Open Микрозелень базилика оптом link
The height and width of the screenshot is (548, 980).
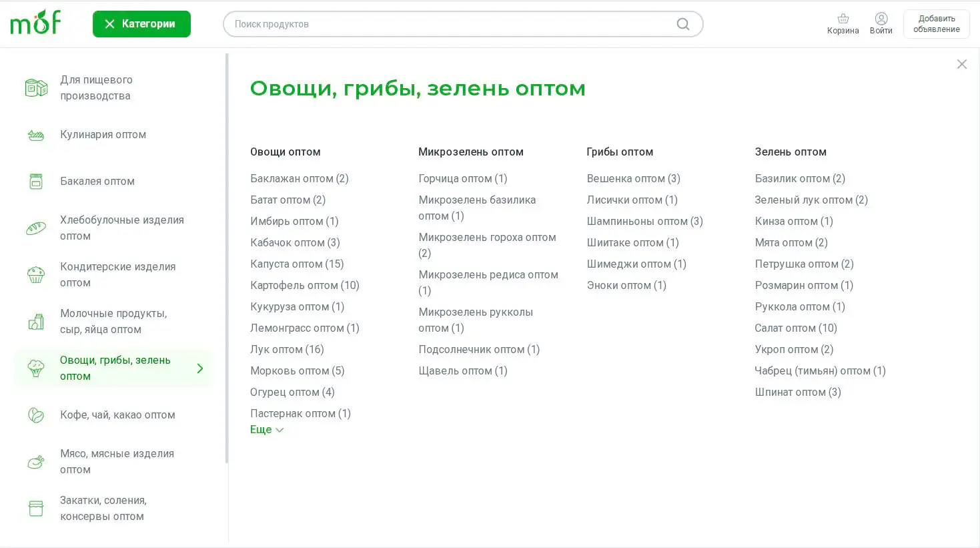pos(477,208)
